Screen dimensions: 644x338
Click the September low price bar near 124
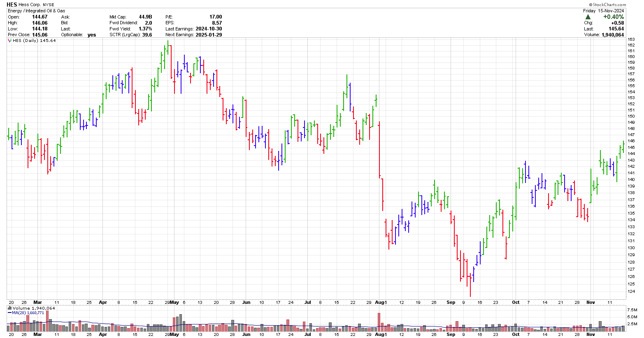click(470, 285)
